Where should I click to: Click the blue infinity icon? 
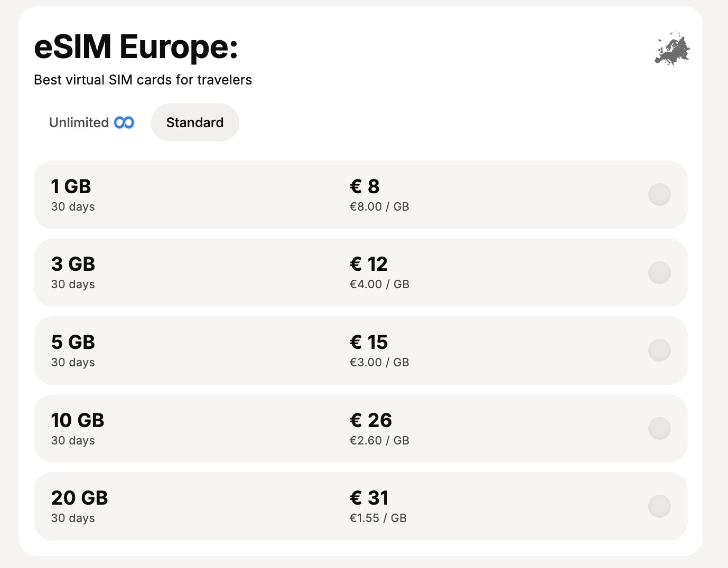point(124,122)
